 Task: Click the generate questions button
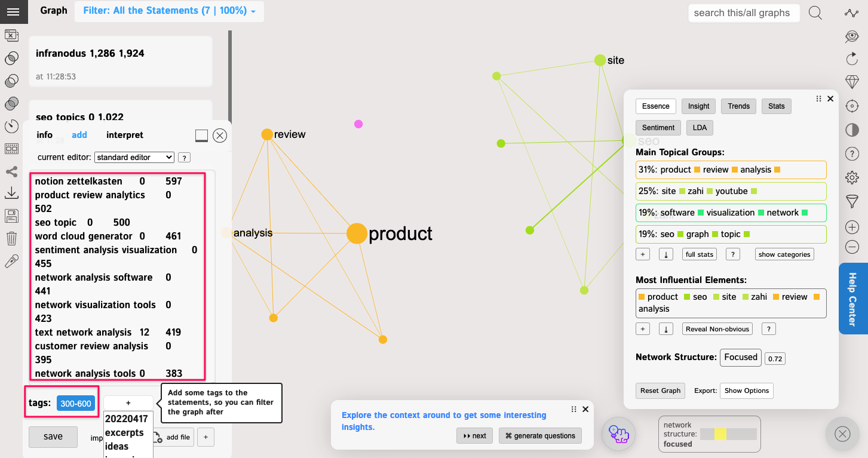540,436
